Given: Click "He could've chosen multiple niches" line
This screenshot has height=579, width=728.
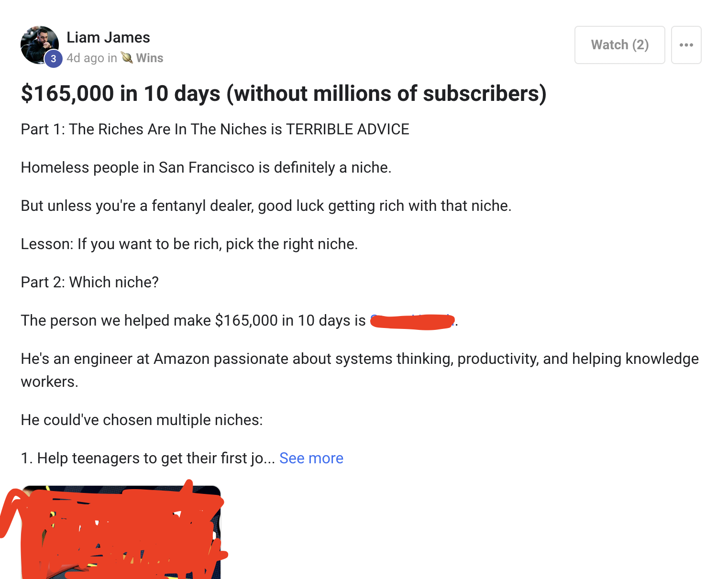Looking at the screenshot, I should tap(142, 420).
